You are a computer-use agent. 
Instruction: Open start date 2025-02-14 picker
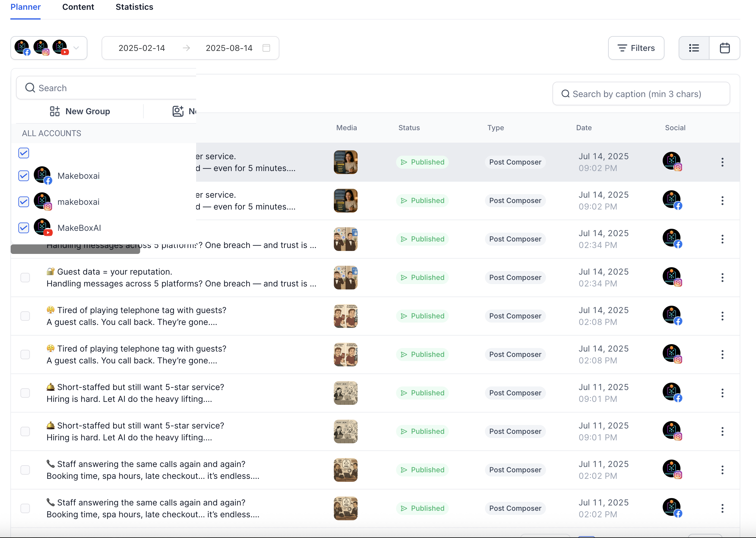[x=142, y=48]
